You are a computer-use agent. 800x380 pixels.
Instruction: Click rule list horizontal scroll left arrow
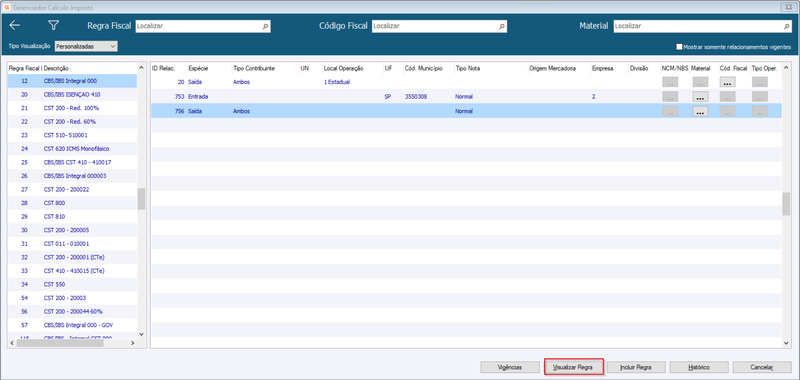pos(12,343)
